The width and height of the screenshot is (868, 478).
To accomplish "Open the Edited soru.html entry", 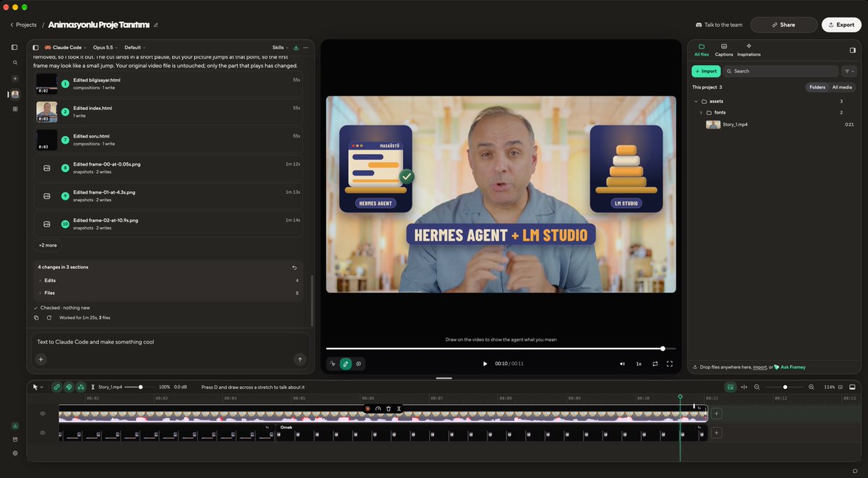I will click(168, 140).
